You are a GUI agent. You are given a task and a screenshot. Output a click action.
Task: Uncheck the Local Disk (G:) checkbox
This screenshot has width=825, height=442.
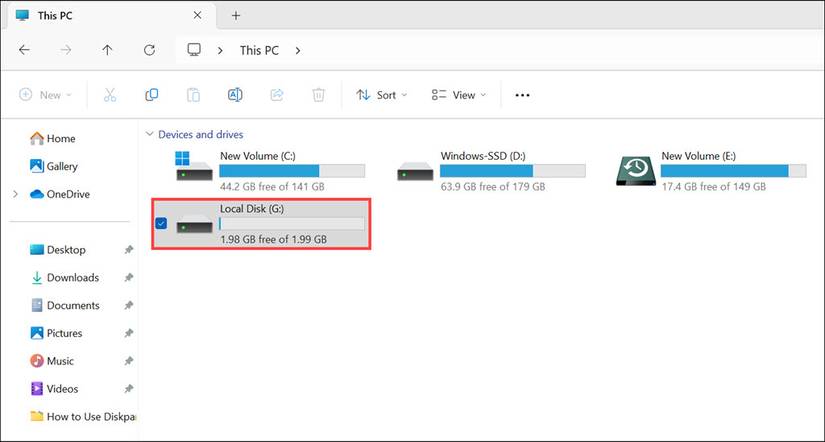[x=161, y=224]
